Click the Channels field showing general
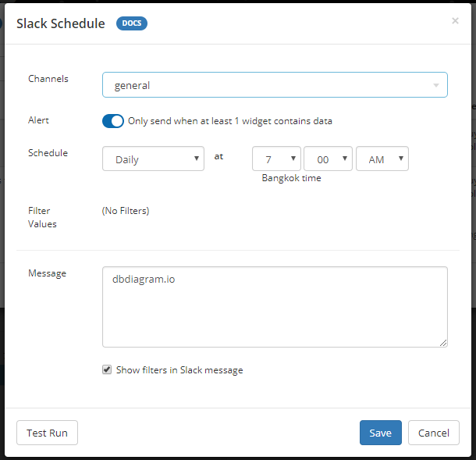This screenshot has width=476, height=460. point(265,85)
